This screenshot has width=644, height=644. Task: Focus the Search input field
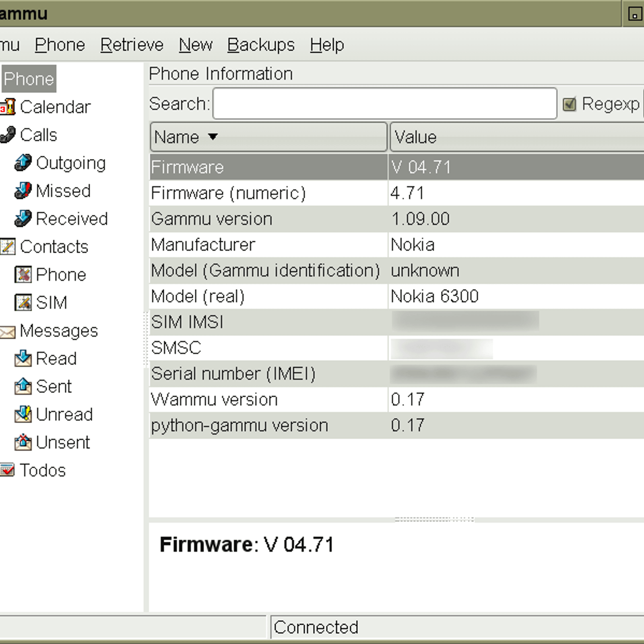pyautogui.click(x=385, y=104)
